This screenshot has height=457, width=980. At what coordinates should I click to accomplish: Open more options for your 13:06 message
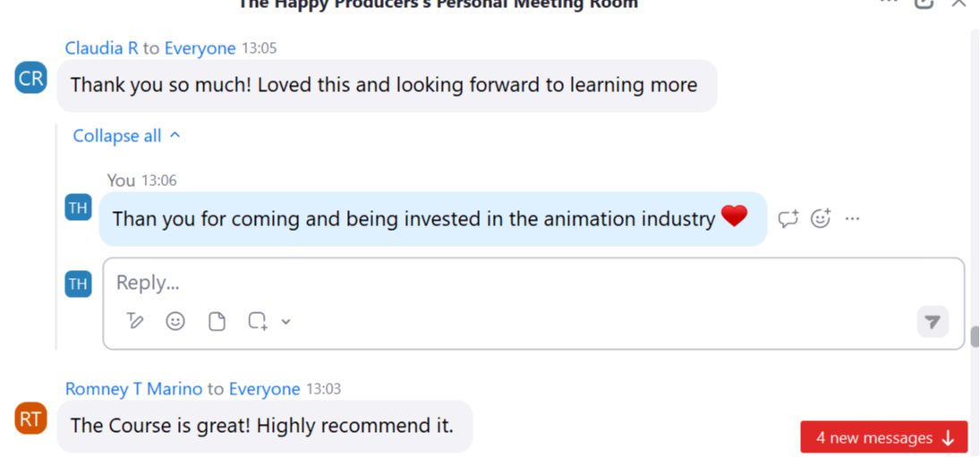(x=852, y=218)
